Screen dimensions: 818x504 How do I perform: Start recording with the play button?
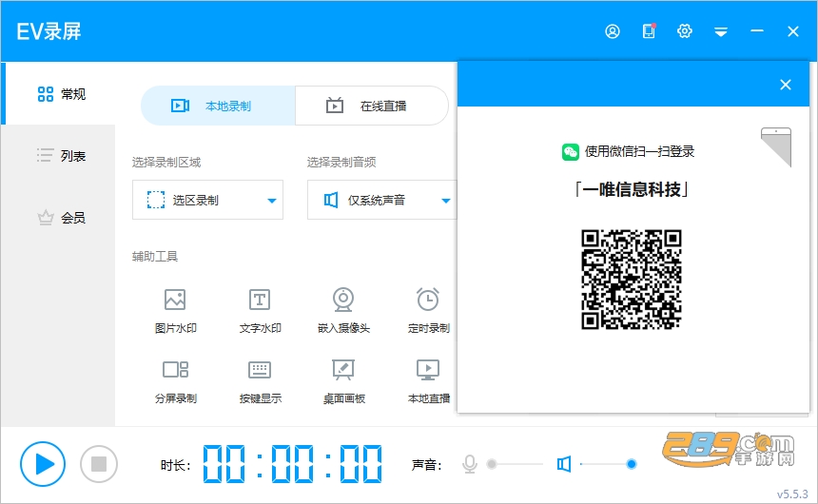pyautogui.click(x=43, y=464)
